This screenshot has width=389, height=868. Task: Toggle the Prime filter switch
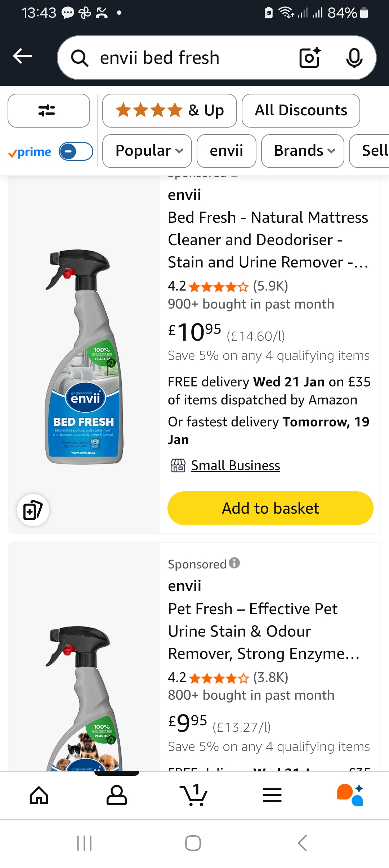pos(76,151)
